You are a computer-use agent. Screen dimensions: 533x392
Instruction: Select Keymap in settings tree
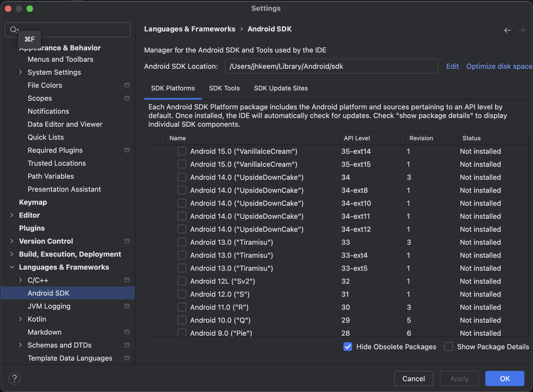pos(33,202)
